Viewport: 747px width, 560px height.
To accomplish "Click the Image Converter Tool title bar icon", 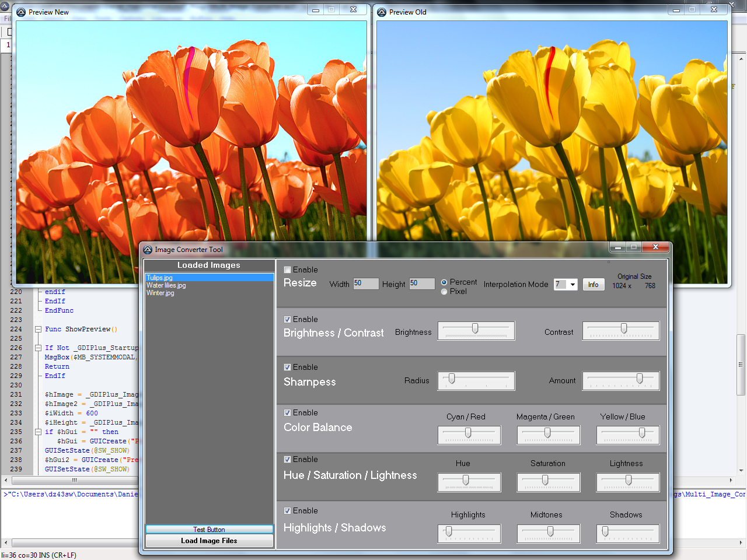I will (x=148, y=250).
